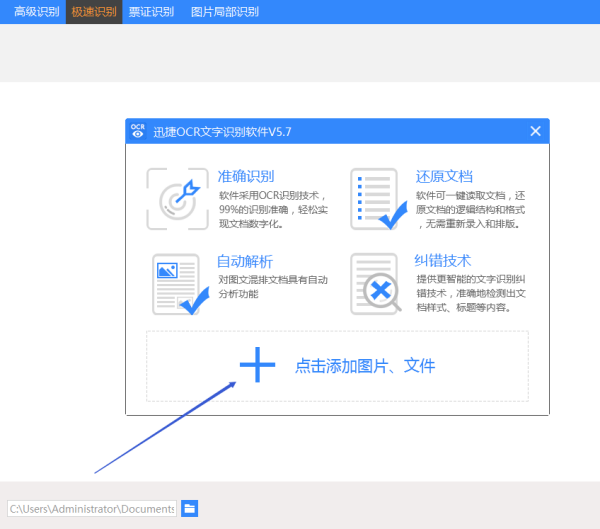600x529 pixels.
Task: Click the 准确识别 heading
Action: coord(246,176)
